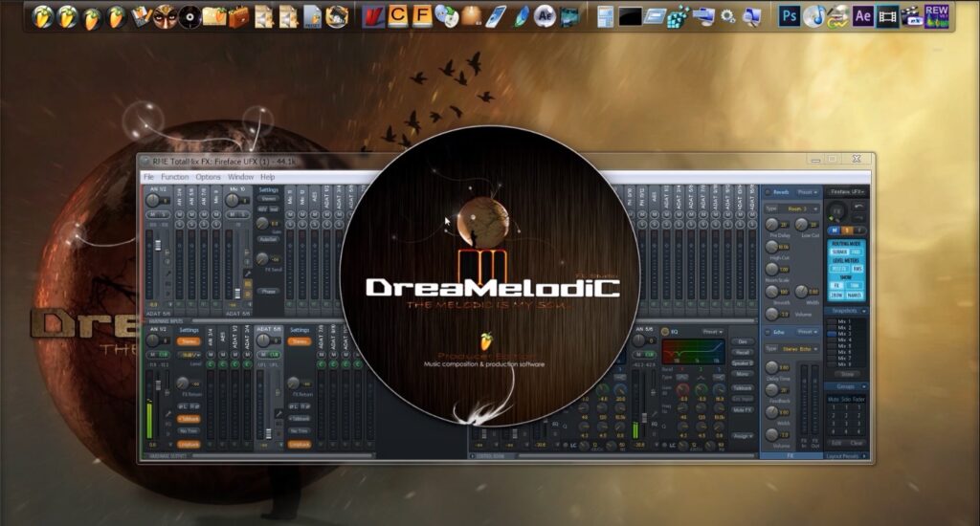Screen dimensions: 980x526
Task: Click the EQ power icon in control room
Action: tap(665, 332)
